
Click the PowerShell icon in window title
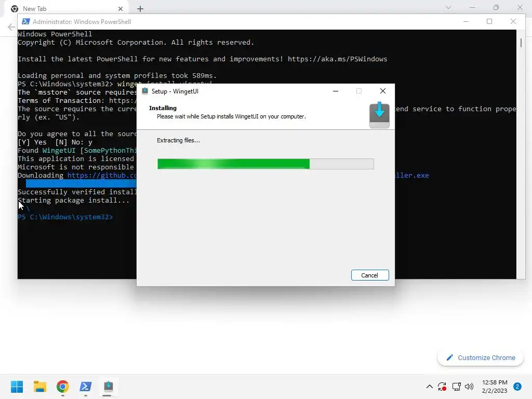(25, 21)
